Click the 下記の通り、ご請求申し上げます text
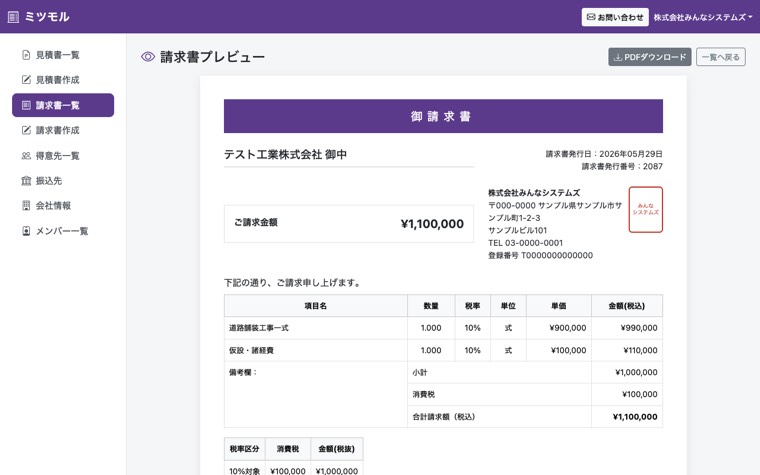 294,283
